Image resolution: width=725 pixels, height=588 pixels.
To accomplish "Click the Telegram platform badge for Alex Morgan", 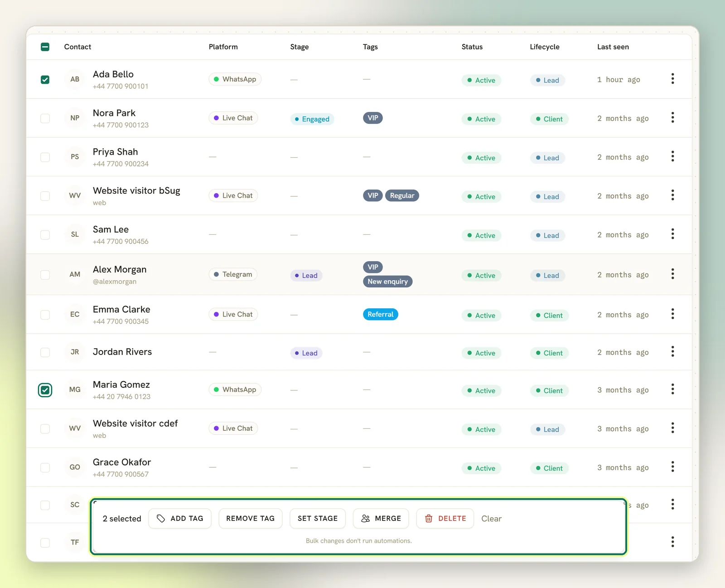I will pos(233,274).
